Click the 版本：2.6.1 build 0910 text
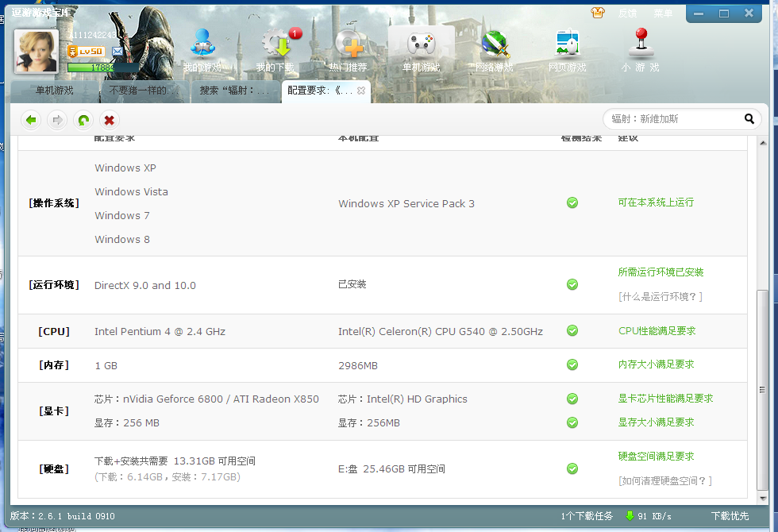 (63, 516)
